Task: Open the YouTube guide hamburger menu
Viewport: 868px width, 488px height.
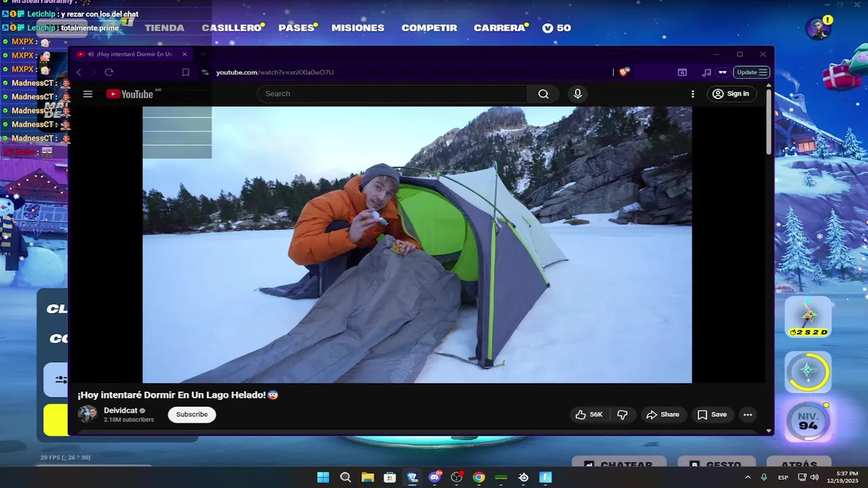Action: point(87,94)
